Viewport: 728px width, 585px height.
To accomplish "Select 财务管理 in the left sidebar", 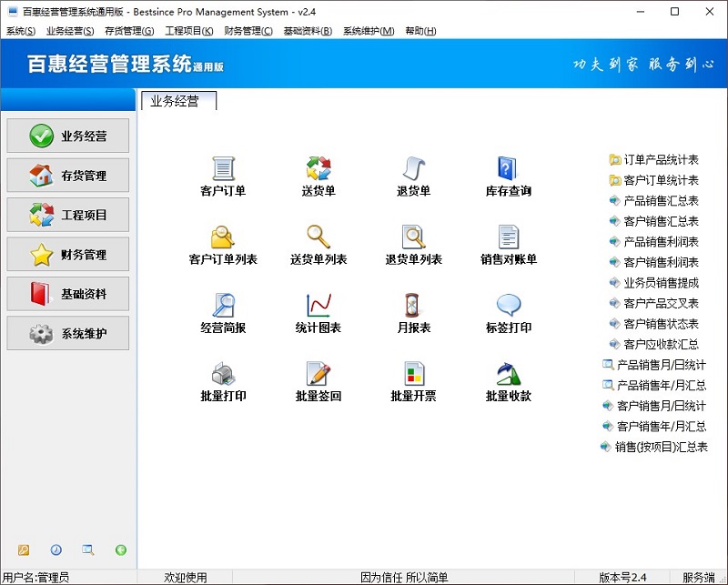I will click(67, 254).
